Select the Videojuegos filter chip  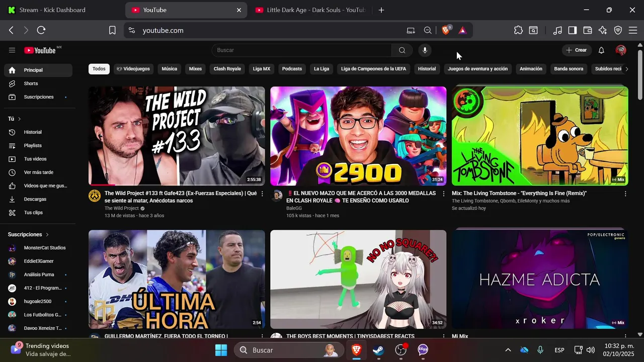coord(133,69)
